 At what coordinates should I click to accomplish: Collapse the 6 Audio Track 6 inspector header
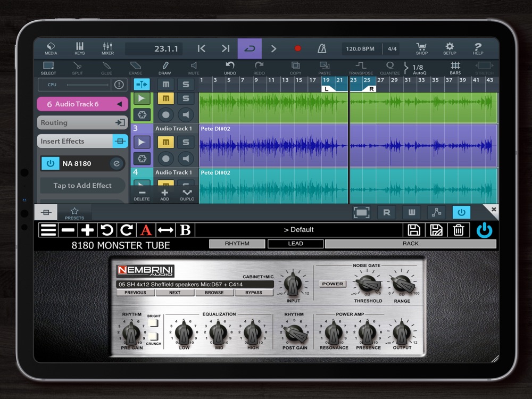pos(82,104)
